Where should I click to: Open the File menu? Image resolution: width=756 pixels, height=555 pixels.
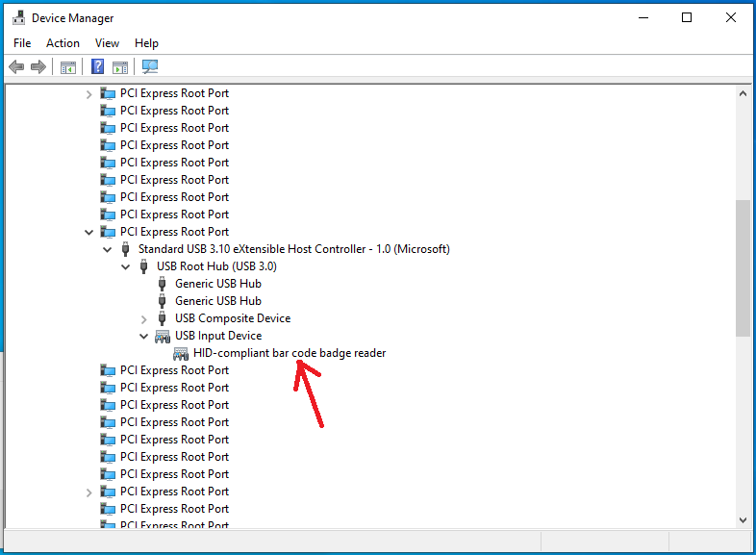tap(22, 43)
